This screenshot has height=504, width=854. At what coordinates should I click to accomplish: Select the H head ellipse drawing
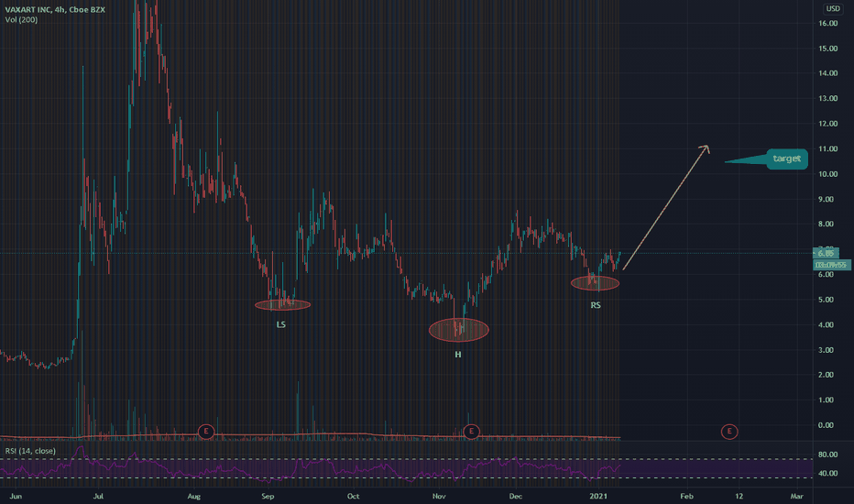(458, 330)
